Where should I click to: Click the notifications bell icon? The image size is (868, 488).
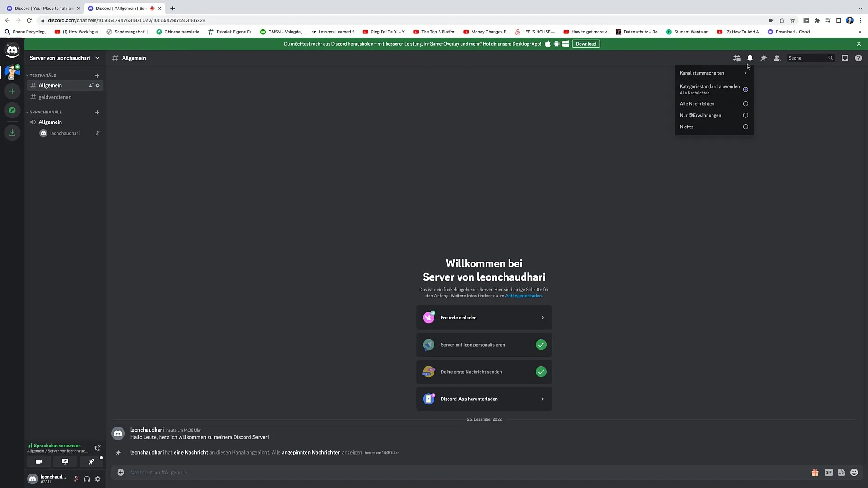(750, 58)
